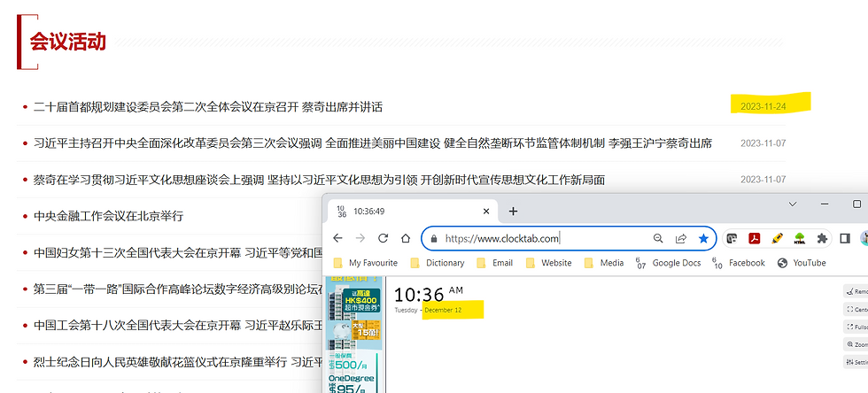Open the 烈士纪念日向人民英雄敬献花篮 article
Image resolution: width=868 pixels, height=393 pixels.
tap(178, 362)
